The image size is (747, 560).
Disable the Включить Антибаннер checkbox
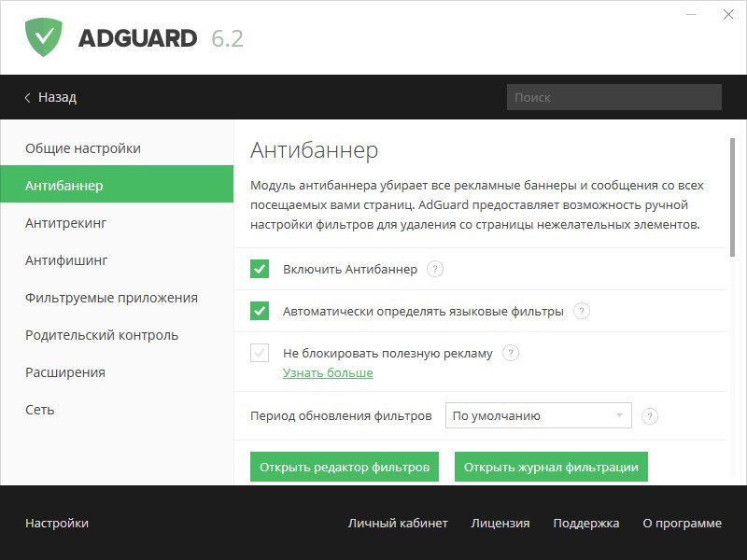[260, 269]
